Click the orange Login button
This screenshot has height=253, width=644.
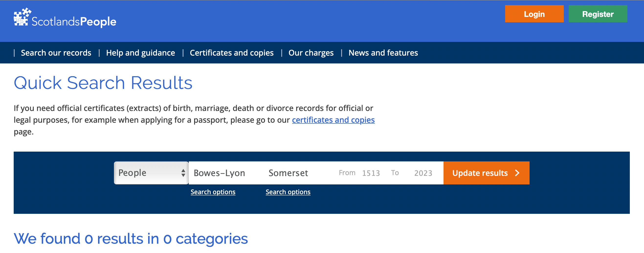coord(534,14)
